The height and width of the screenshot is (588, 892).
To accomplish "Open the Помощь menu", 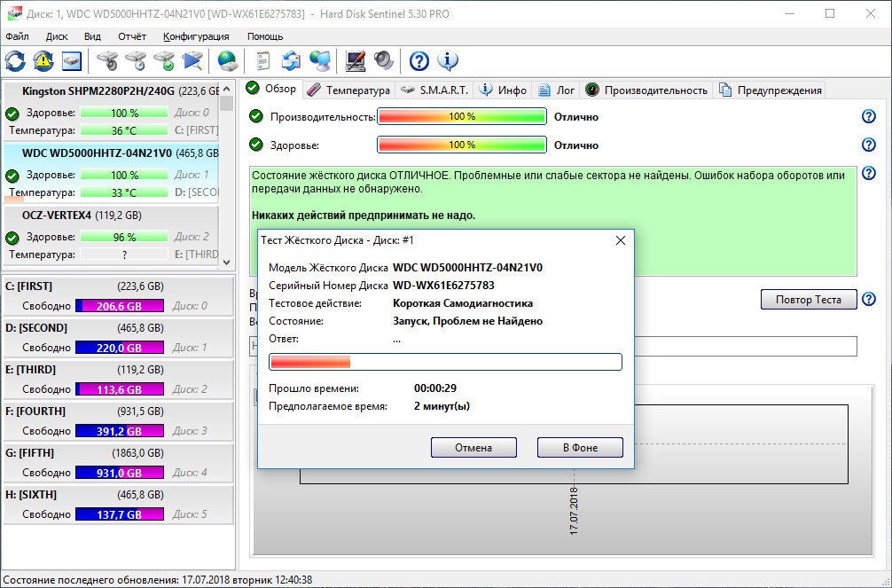I will pos(265,36).
